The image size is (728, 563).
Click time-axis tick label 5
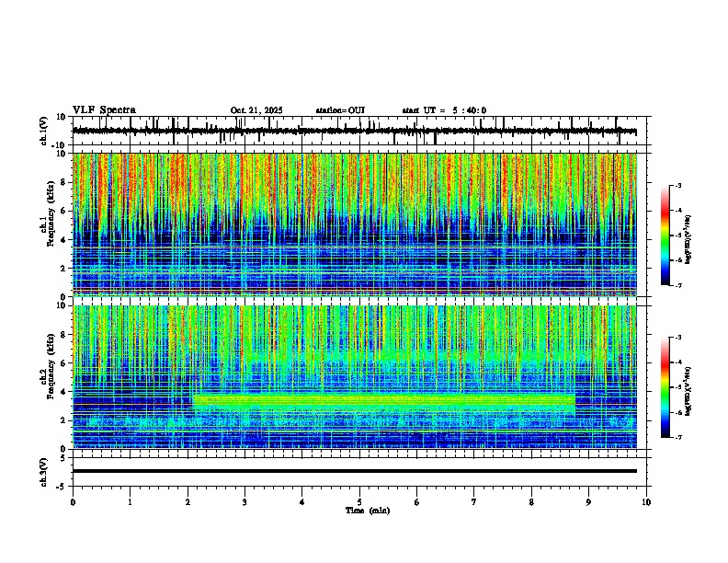pos(359,502)
